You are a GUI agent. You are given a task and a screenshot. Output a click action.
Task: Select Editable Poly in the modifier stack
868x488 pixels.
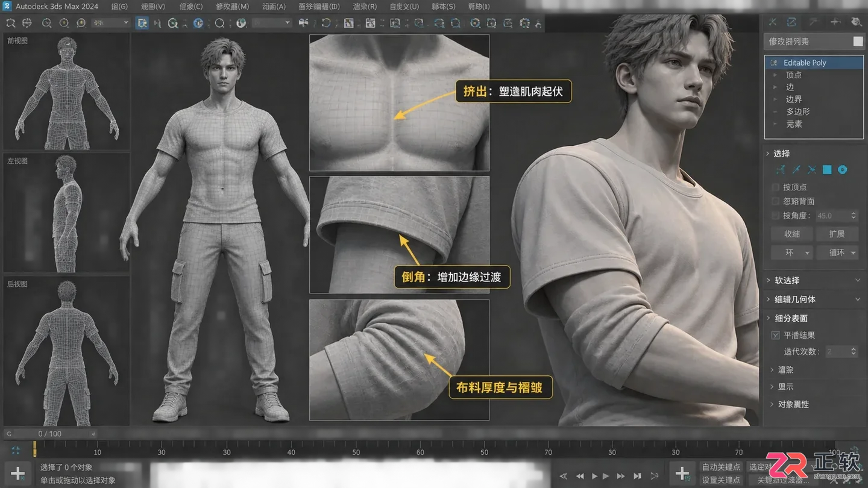(814, 63)
